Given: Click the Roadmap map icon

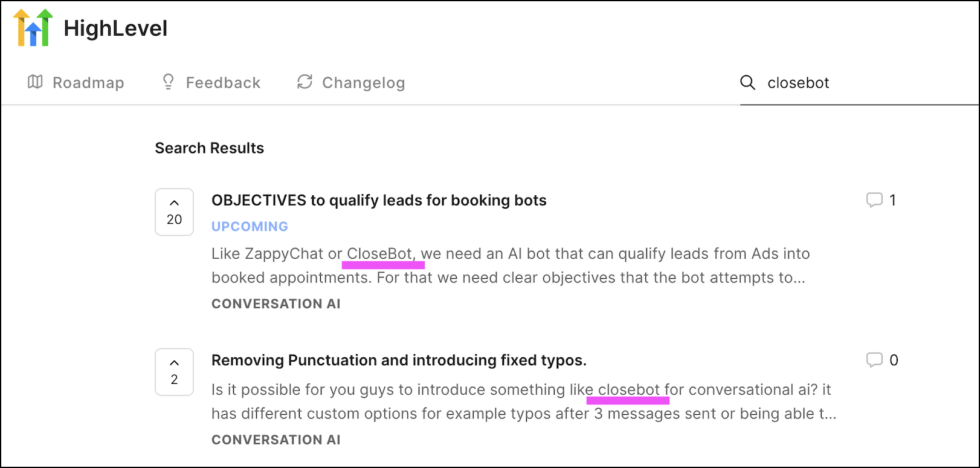Looking at the screenshot, I should 35,82.
